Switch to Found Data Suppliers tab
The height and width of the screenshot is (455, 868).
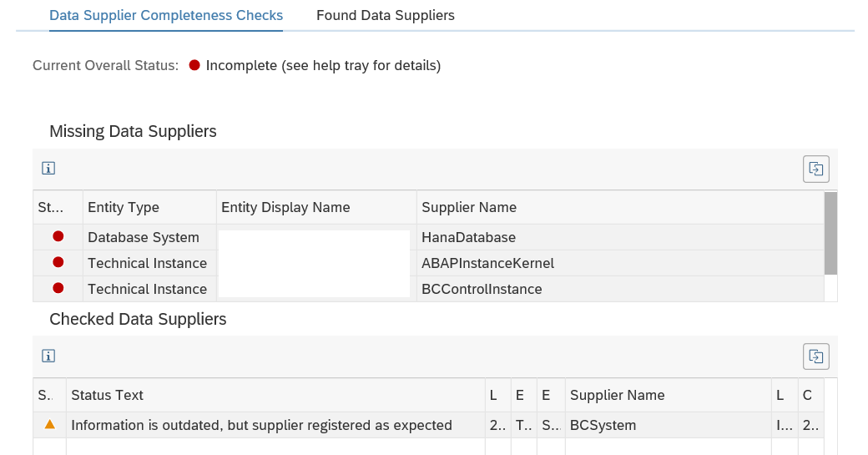pos(386,16)
